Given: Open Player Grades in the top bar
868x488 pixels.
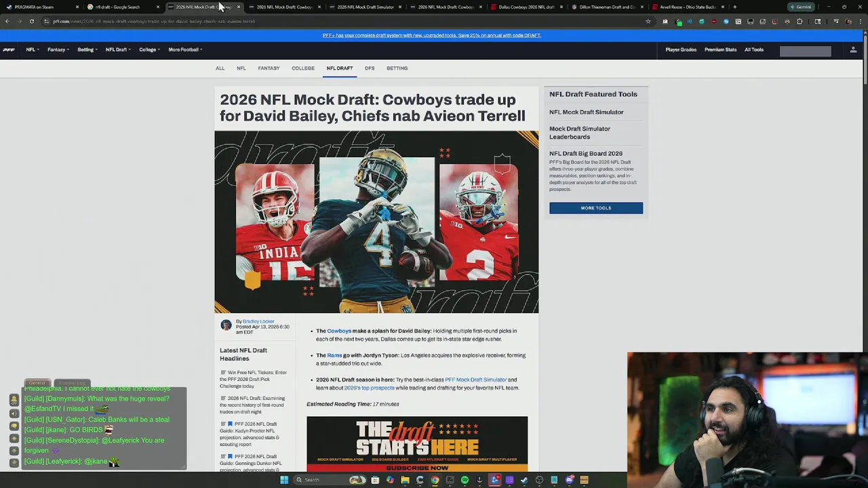Looking at the screenshot, I should coord(681,49).
